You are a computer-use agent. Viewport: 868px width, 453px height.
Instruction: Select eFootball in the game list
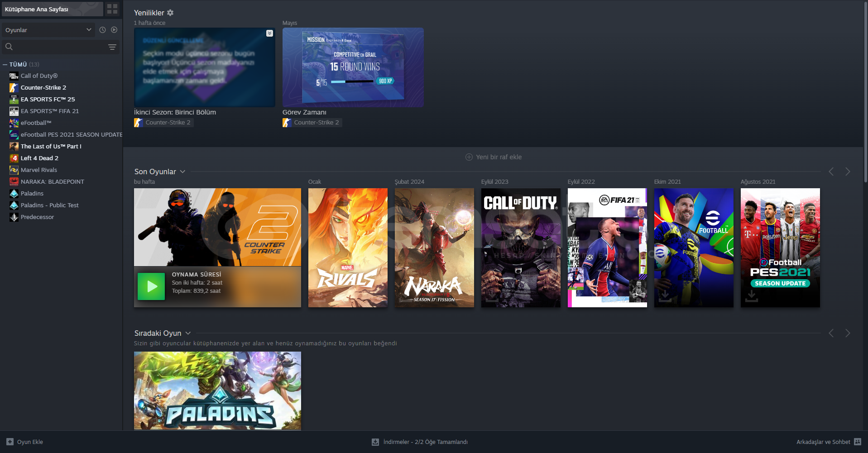click(36, 123)
